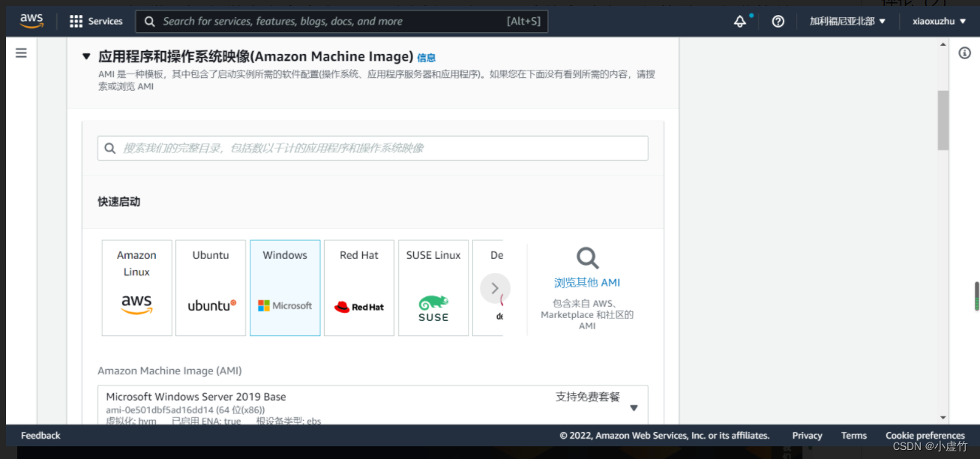980x459 pixels.
Task: Select the Red Hat quick start tile
Action: coord(359,288)
